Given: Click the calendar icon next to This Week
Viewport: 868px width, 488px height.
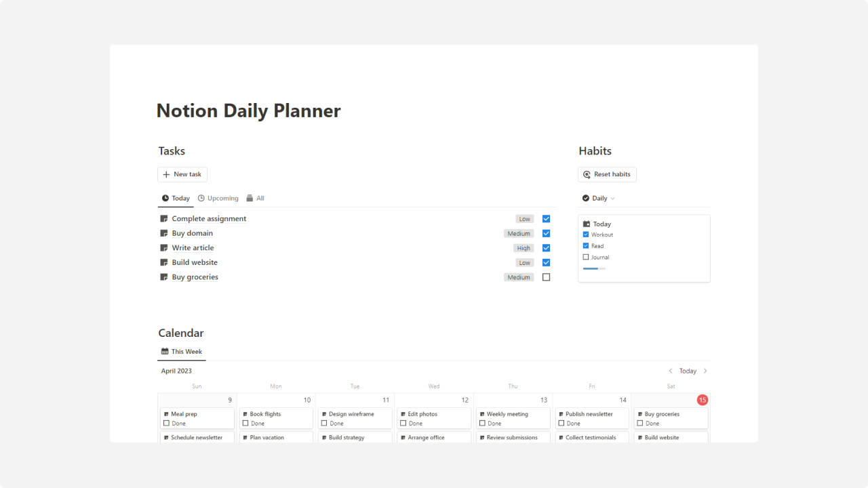Looking at the screenshot, I should (x=163, y=351).
